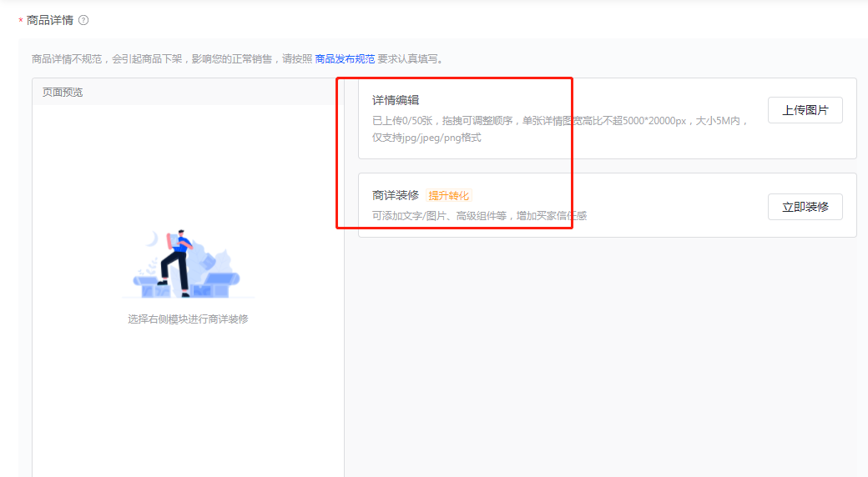Click the 页面预览 panel header
Viewport: 868px width, 477px height.
click(x=63, y=93)
